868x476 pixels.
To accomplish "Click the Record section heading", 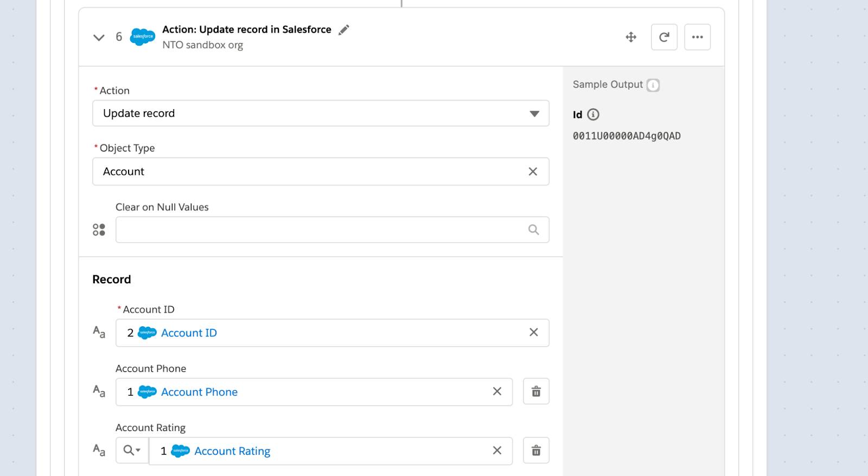I will [111, 280].
